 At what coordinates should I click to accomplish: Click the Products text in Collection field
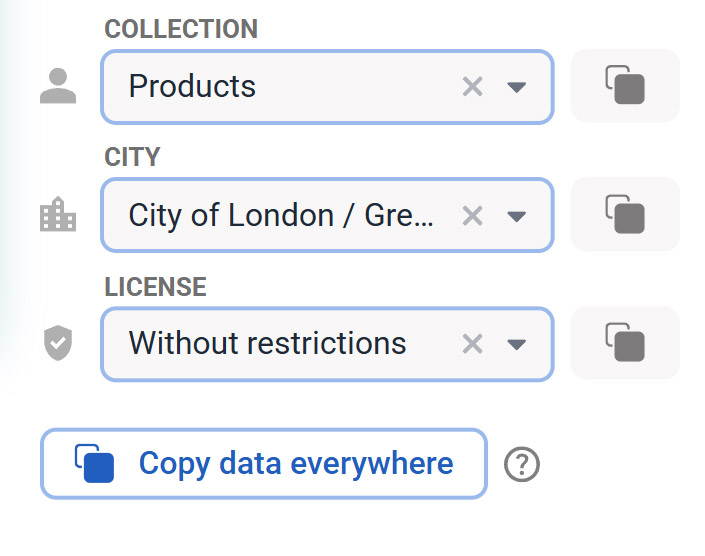192,86
